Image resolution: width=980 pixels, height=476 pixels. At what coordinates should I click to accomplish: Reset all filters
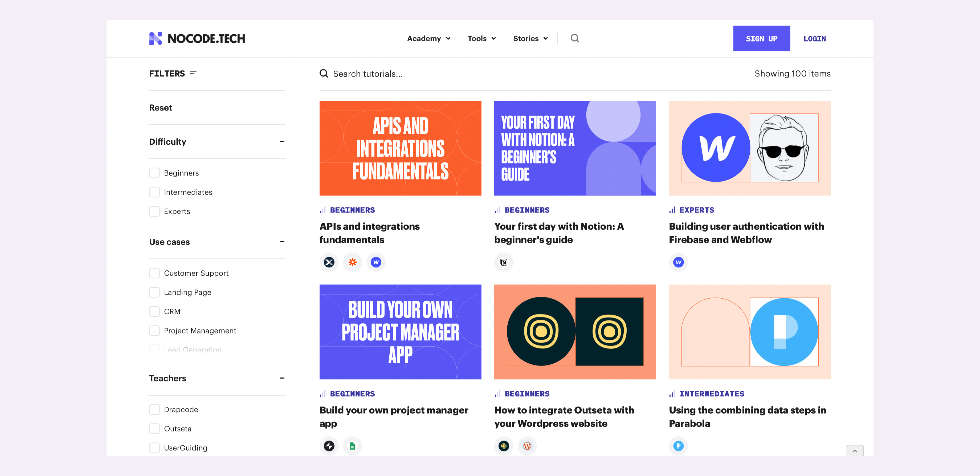[161, 108]
